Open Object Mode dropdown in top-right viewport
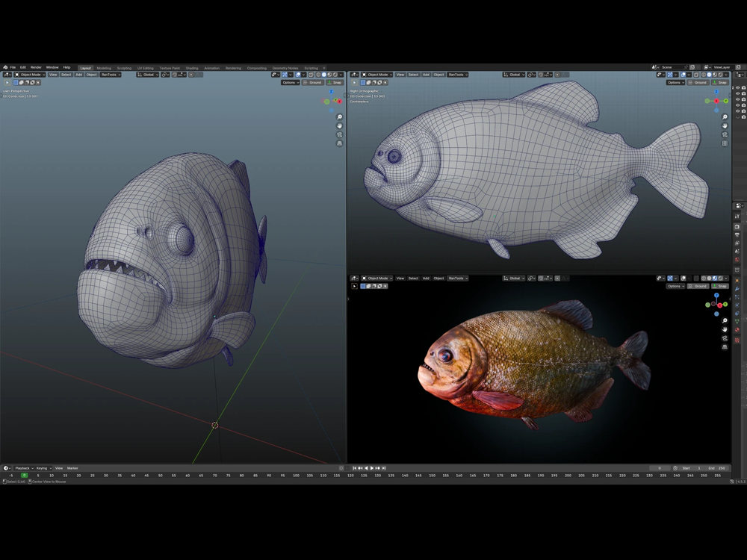Image resolution: width=747 pixels, height=560 pixels. pyautogui.click(x=376, y=75)
